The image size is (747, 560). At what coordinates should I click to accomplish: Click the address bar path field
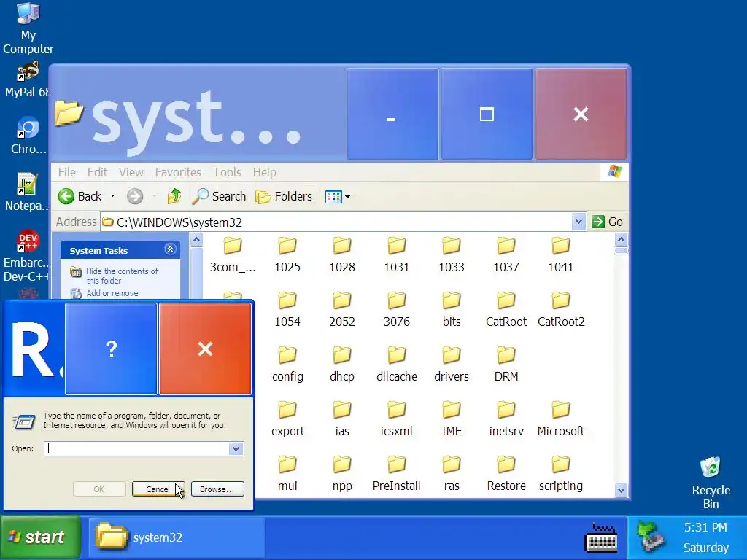tap(336, 222)
